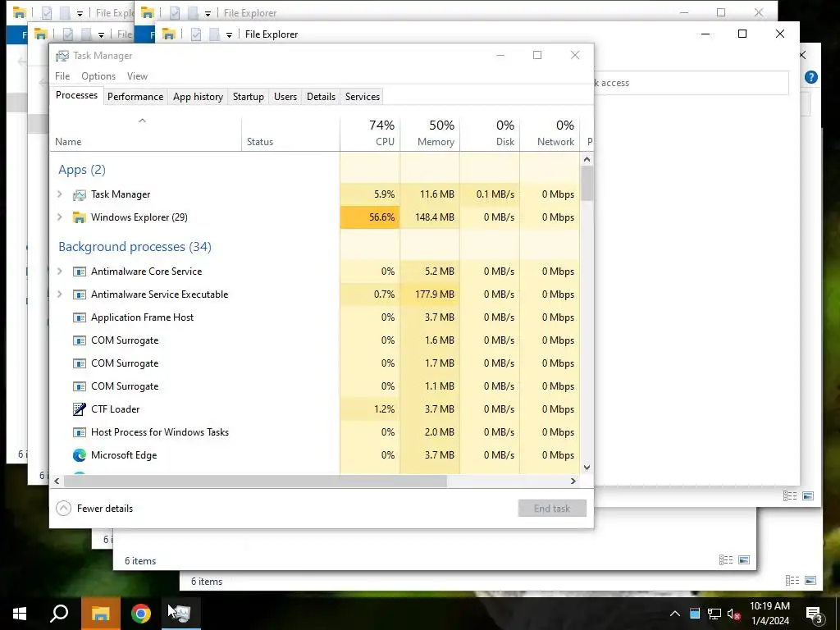Expand Windows Explorer (29) process group
Image resolution: width=840 pixels, height=630 pixels.
point(59,217)
